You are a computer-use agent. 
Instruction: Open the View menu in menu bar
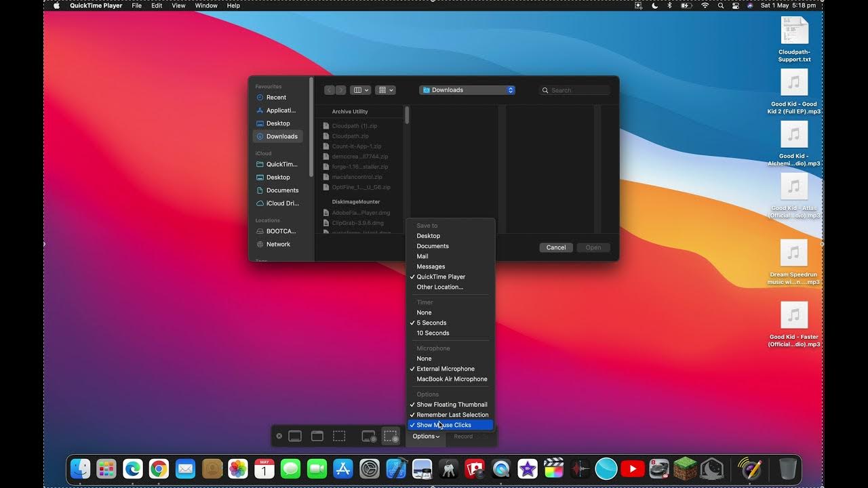coord(178,5)
